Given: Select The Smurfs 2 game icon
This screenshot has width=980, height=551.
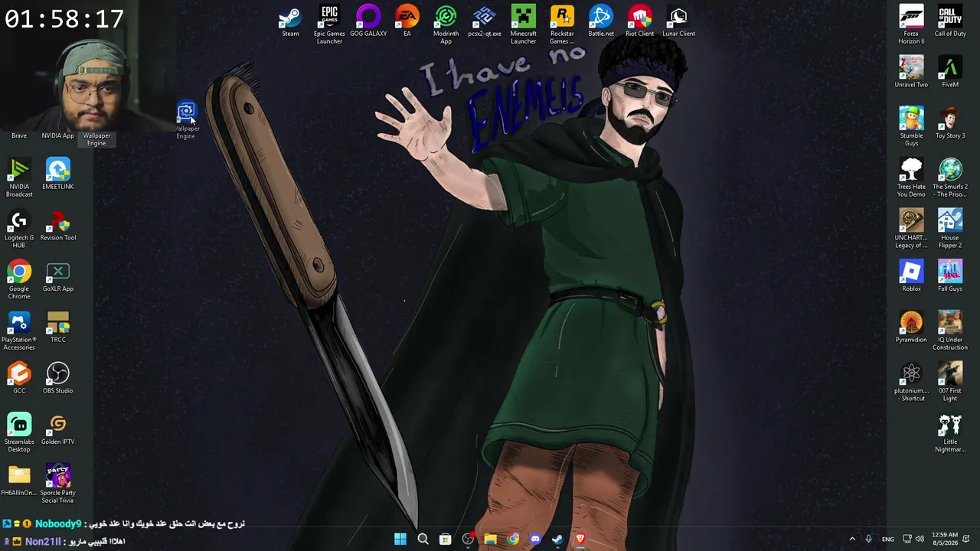Looking at the screenshot, I should 950,178.
